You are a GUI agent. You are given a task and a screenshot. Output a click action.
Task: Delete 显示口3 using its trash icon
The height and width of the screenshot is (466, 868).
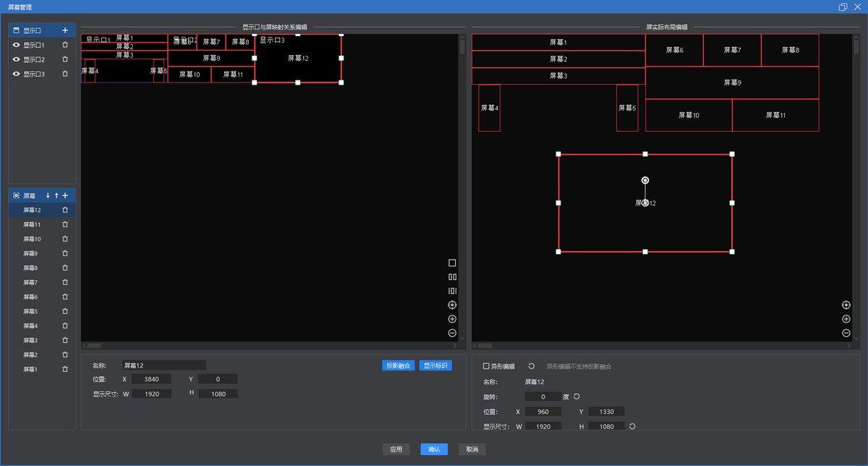65,74
